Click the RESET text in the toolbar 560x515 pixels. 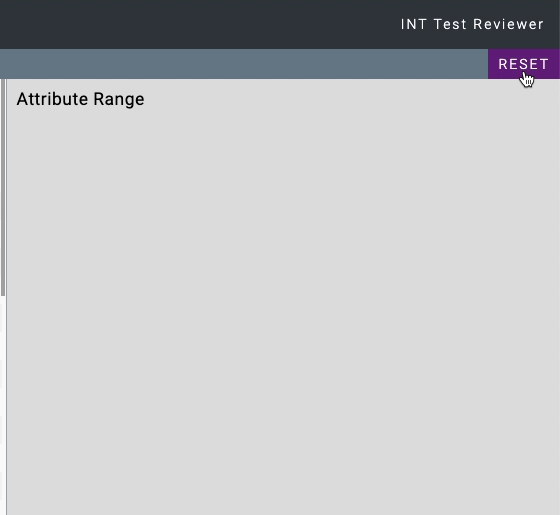(524, 64)
